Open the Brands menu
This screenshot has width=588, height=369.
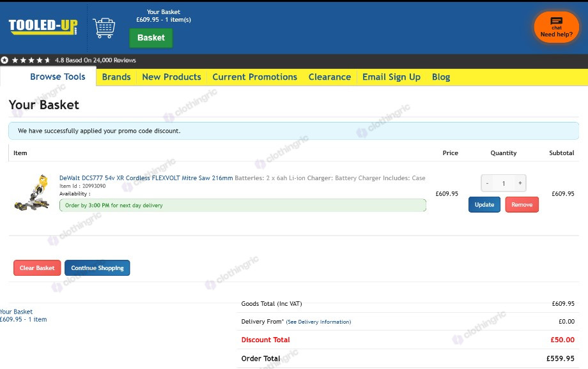(116, 77)
